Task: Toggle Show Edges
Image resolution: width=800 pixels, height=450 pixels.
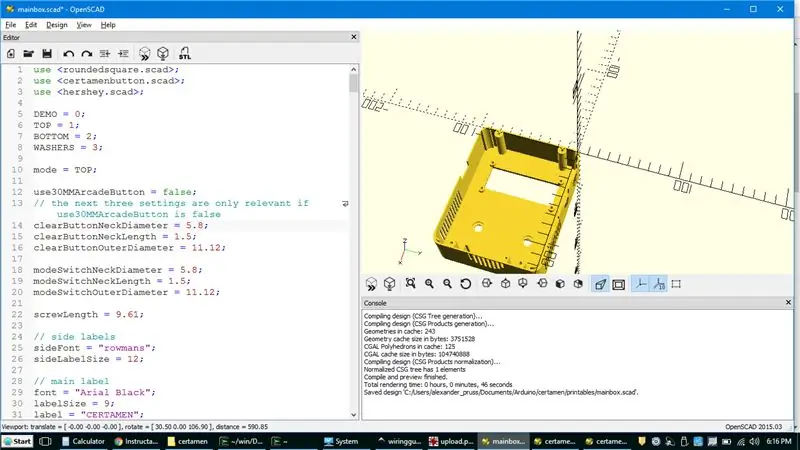Action: pos(677,284)
